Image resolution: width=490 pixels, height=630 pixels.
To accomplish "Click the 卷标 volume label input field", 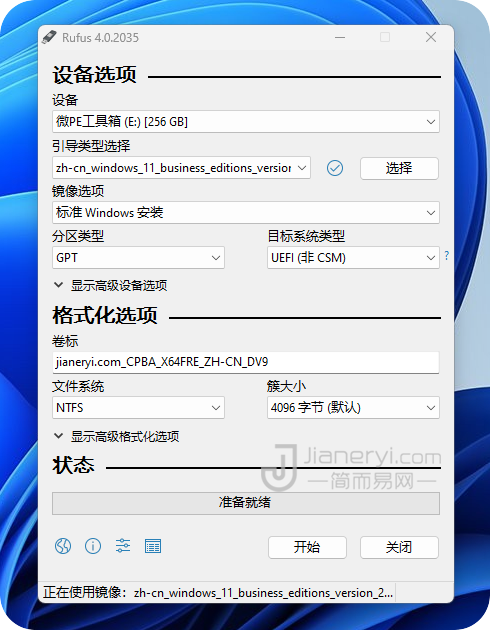I will point(246,362).
